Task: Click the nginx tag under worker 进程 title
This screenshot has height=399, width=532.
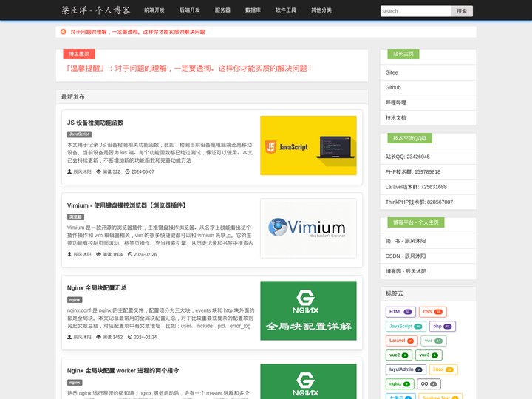Action: pos(75,383)
